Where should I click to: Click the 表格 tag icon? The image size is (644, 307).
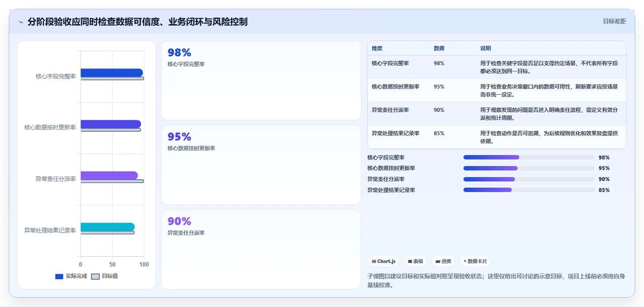[x=410, y=261]
